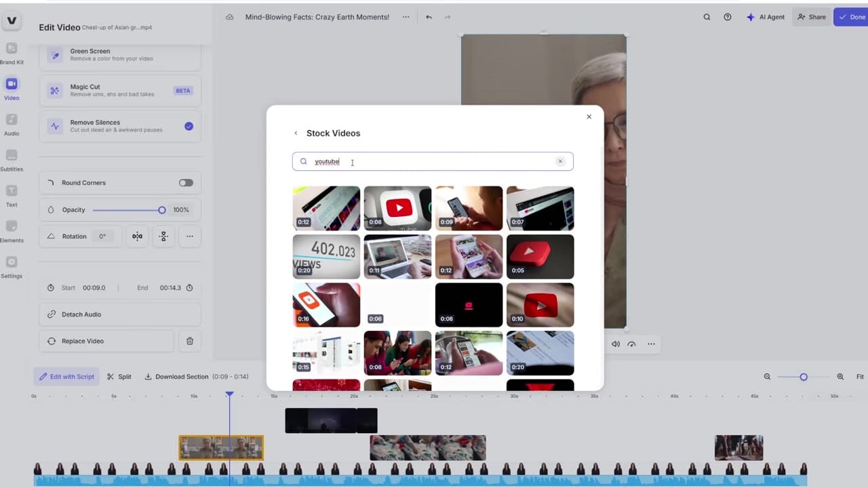Screen dimensions: 868x488
Task: Click the Split tool
Action: pyautogui.click(x=119, y=377)
